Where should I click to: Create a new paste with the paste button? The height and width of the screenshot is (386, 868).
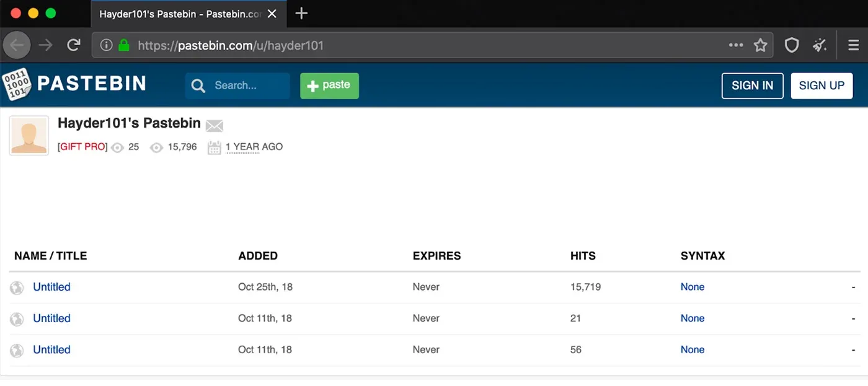tap(329, 86)
